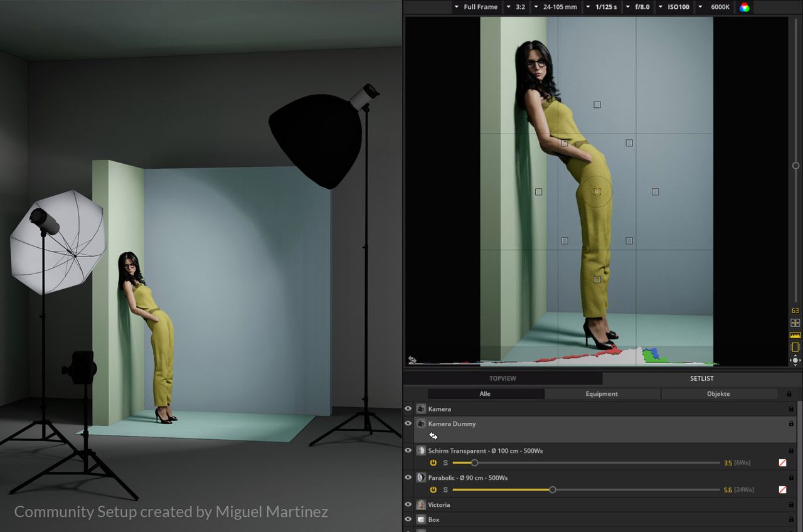Click the focal length zoom slider handle
Image resolution: width=803 pixels, height=532 pixels.
click(795, 166)
